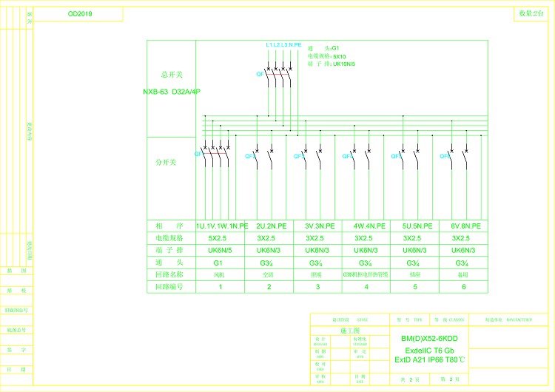Click "UK6N/3" in the 5U.5N.PE column
This screenshot has width=555, height=392.
pos(414,251)
